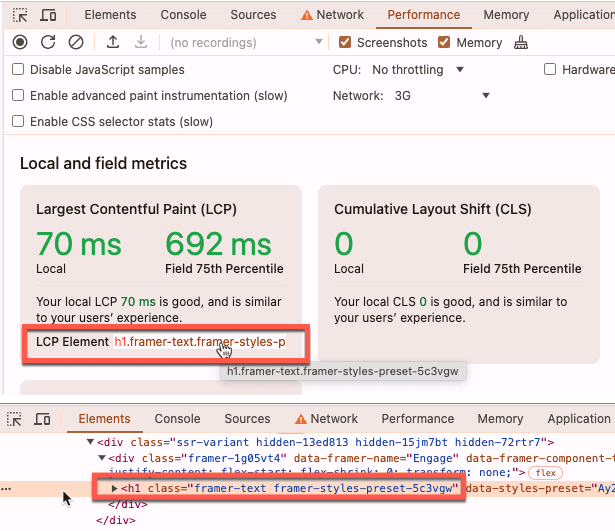Open Application tab in top panel
The image size is (615, 531).
[584, 15]
